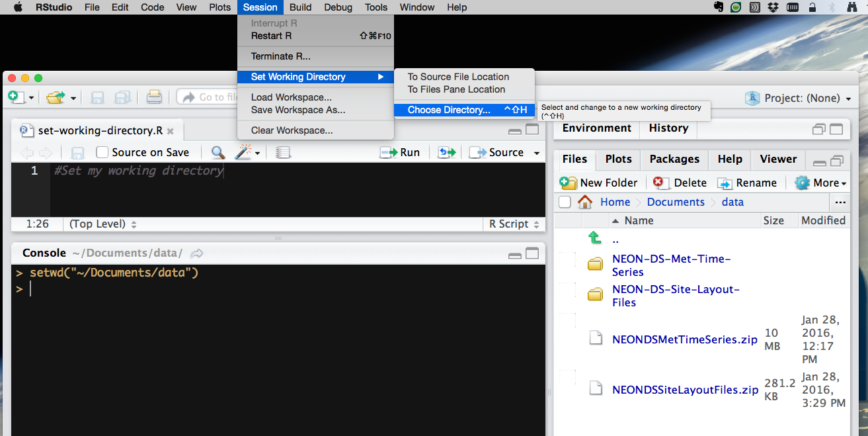The width and height of the screenshot is (868, 436).
Task: Toggle the Source on Save checkbox
Action: tap(102, 152)
